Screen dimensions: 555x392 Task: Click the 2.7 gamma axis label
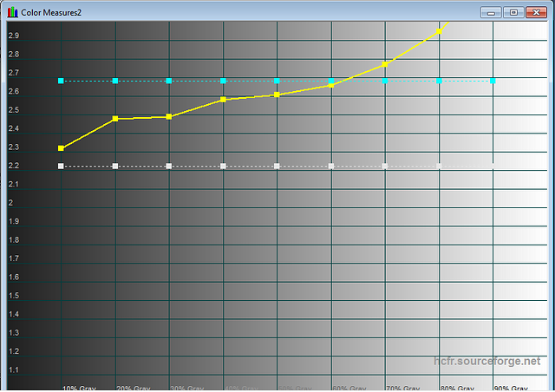14,73
